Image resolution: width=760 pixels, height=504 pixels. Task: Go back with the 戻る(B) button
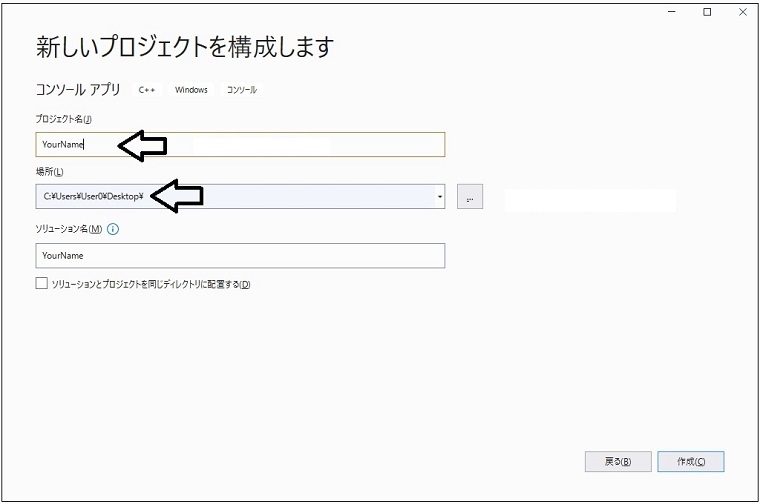tap(618, 461)
